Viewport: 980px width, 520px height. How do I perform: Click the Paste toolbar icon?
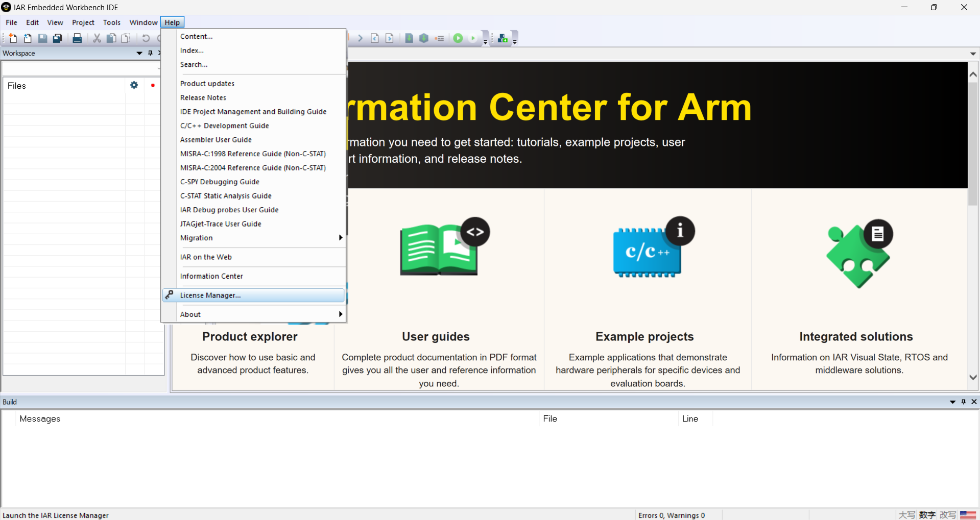(x=125, y=38)
